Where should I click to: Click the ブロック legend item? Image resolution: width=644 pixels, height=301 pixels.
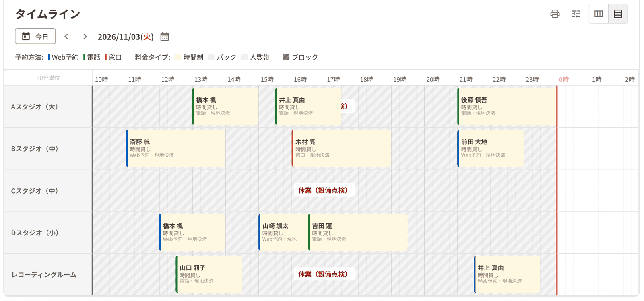[300, 57]
